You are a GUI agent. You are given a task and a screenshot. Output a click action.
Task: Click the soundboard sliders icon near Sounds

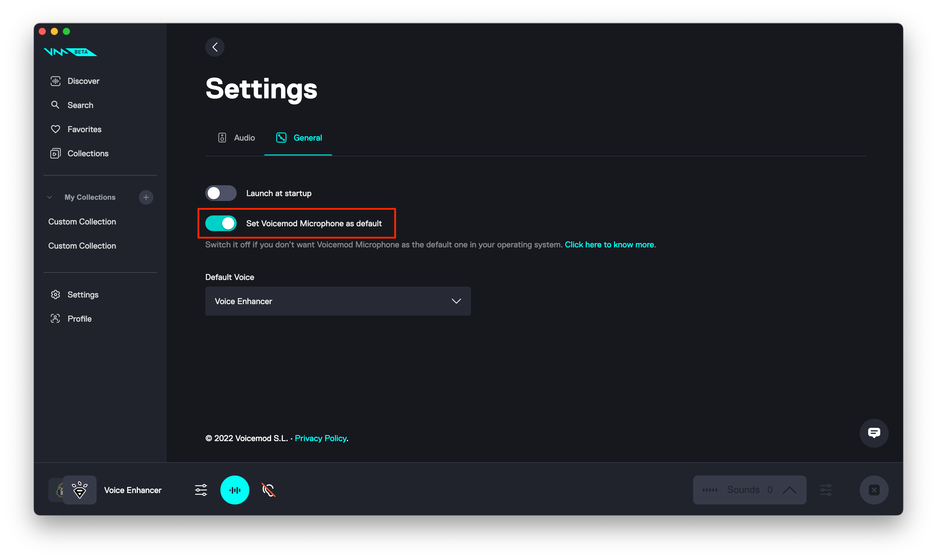click(826, 490)
